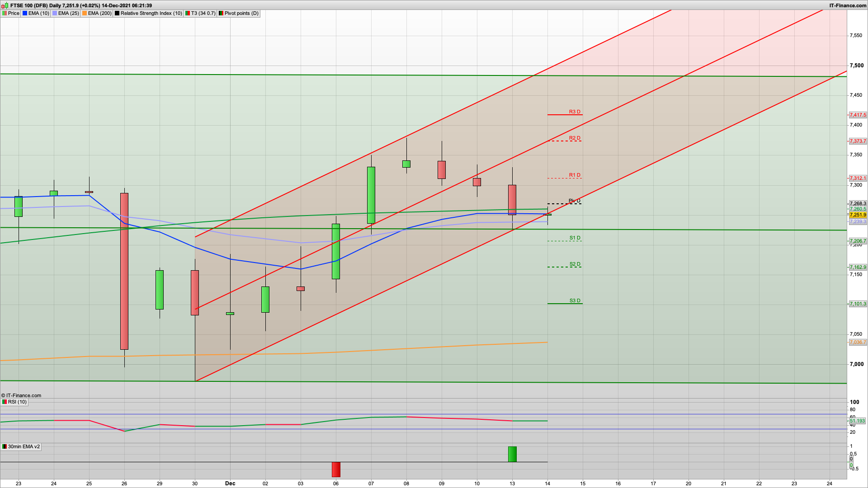Click the red candle on December 13

coord(512,200)
